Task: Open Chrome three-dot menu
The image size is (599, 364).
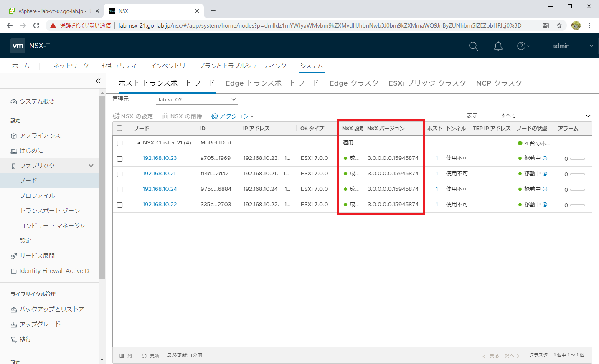Action: 589,25
